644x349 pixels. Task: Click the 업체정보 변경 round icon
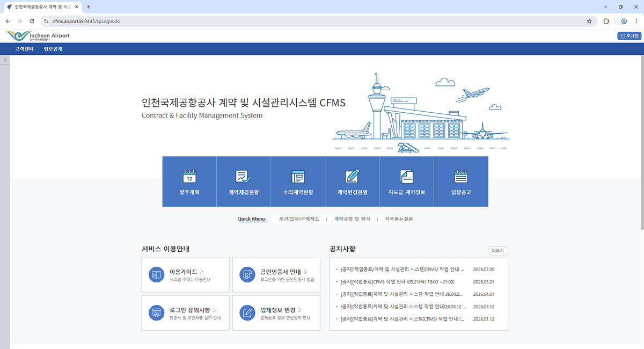pos(247,312)
